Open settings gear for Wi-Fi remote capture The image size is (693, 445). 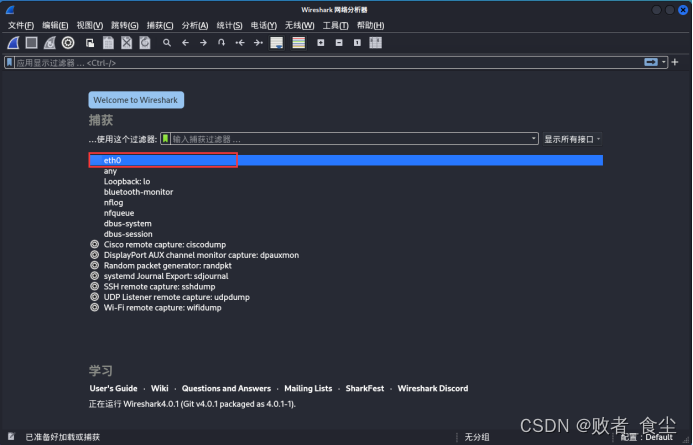click(x=94, y=307)
